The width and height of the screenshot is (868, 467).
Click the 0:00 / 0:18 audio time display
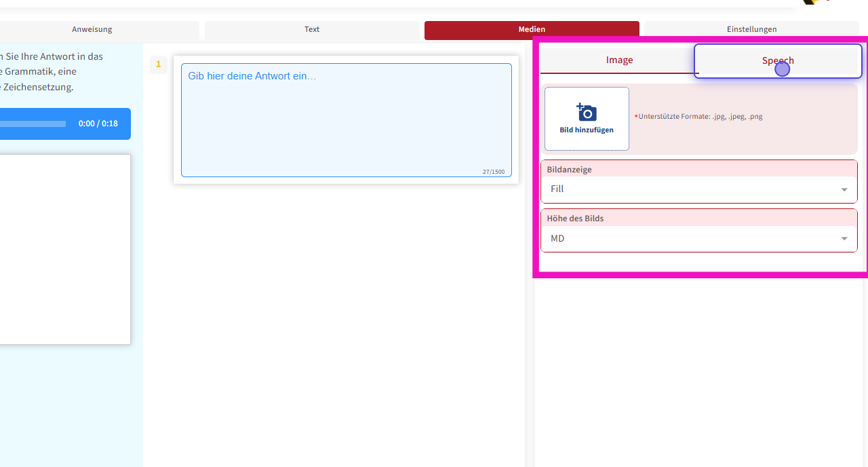pyautogui.click(x=98, y=124)
